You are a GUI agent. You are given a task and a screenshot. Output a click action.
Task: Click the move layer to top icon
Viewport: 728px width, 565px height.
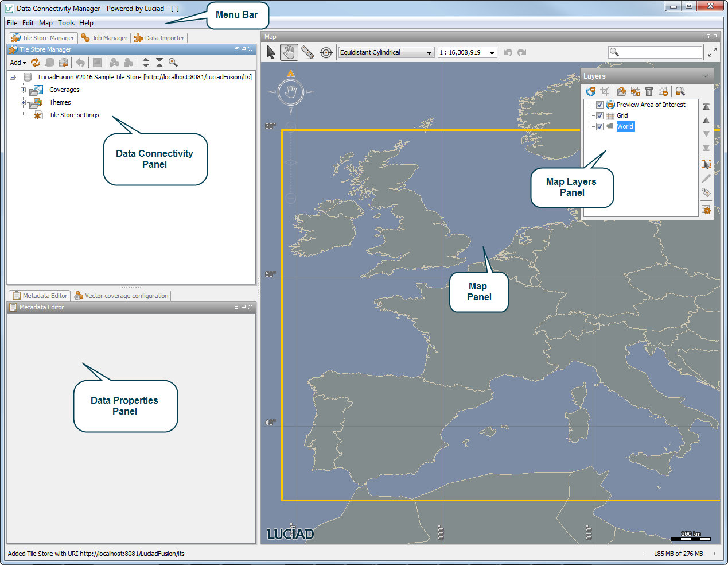click(x=706, y=107)
